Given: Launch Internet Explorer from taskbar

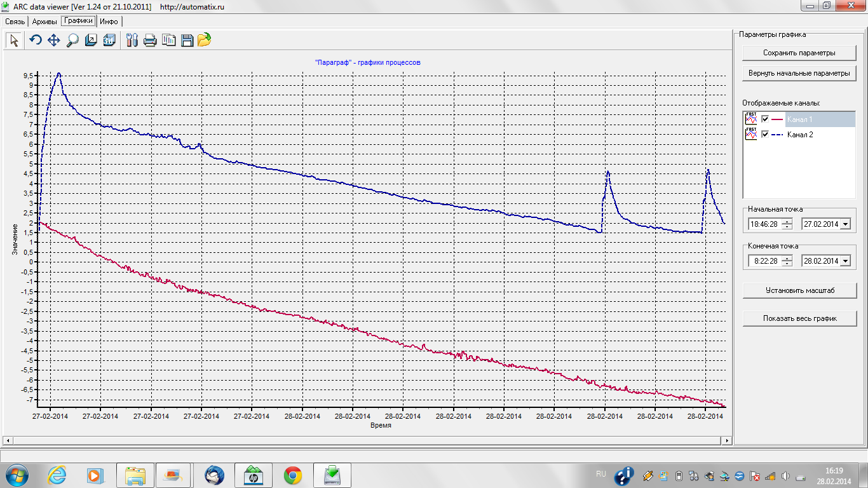Looking at the screenshot, I should click(x=57, y=475).
